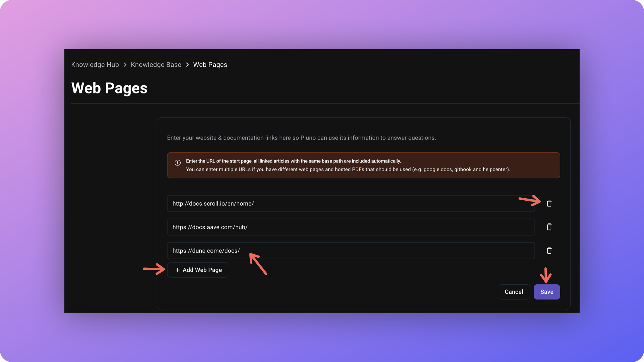Screen dimensions: 644x362
Task: Cancel the web page changes
Action: tap(513, 292)
